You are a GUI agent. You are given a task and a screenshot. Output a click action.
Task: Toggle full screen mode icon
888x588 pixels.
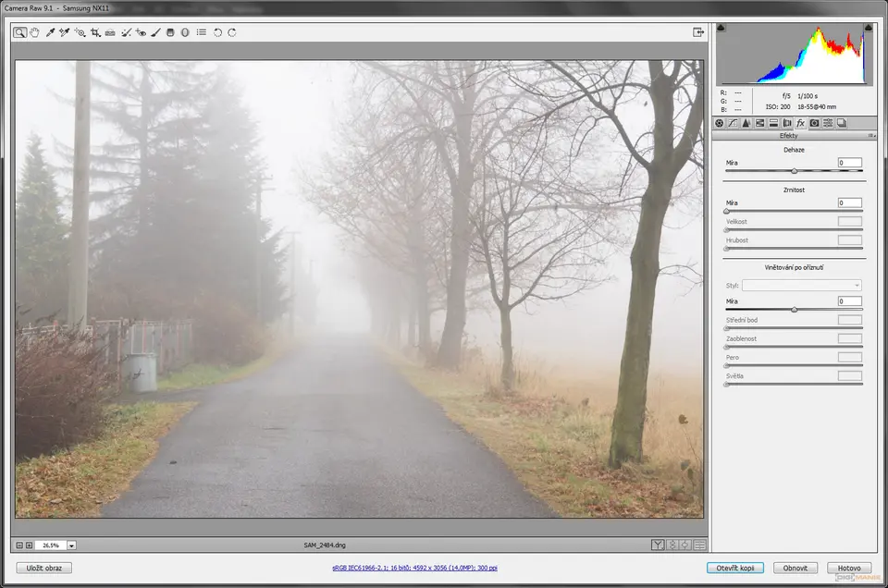(x=698, y=32)
